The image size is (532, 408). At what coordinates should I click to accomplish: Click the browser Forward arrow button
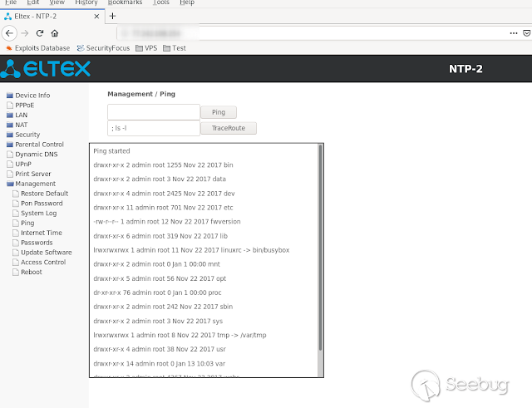[25, 33]
